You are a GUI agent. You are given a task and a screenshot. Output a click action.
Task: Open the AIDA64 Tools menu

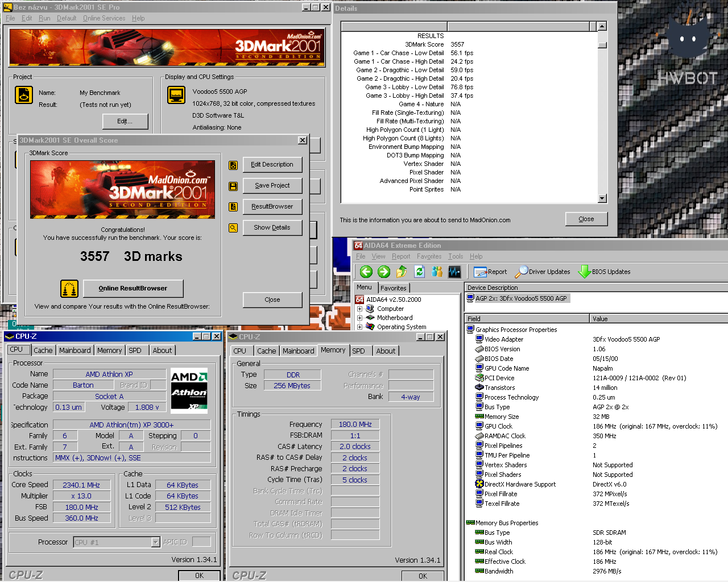pyautogui.click(x=456, y=256)
